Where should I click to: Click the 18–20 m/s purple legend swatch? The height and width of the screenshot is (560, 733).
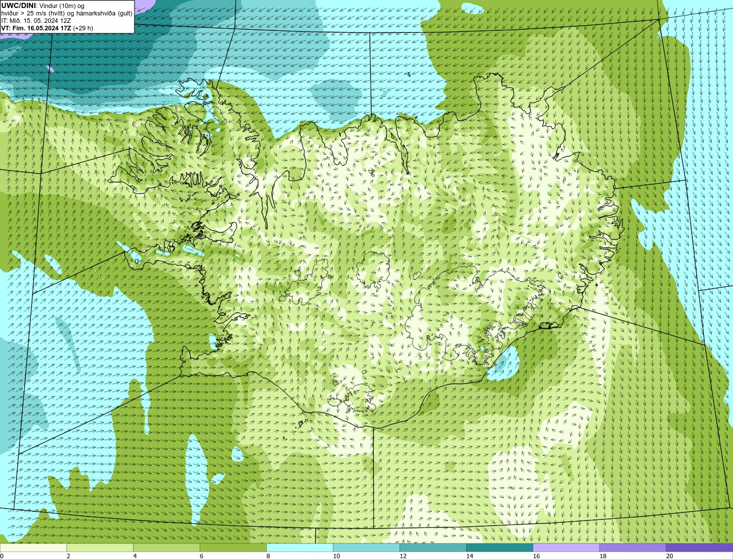pos(633,547)
